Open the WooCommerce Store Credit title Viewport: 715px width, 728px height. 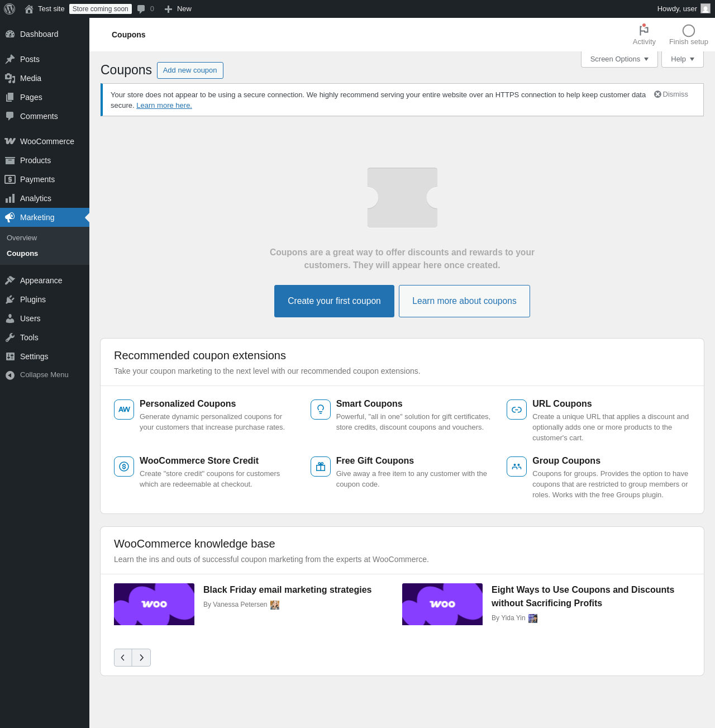click(x=199, y=461)
